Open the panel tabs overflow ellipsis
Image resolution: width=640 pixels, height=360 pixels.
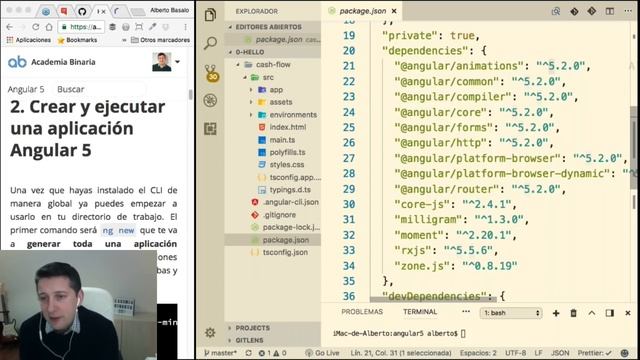(466, 311)
